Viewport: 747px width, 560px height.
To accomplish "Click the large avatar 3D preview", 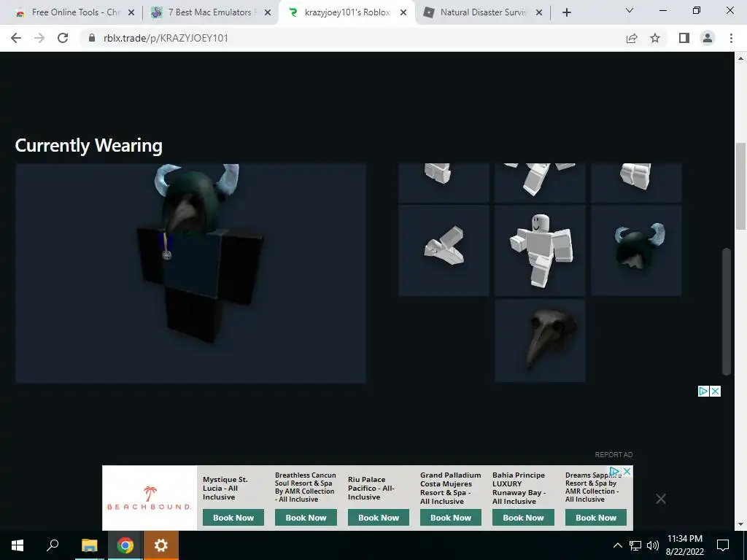I will 190,273.
